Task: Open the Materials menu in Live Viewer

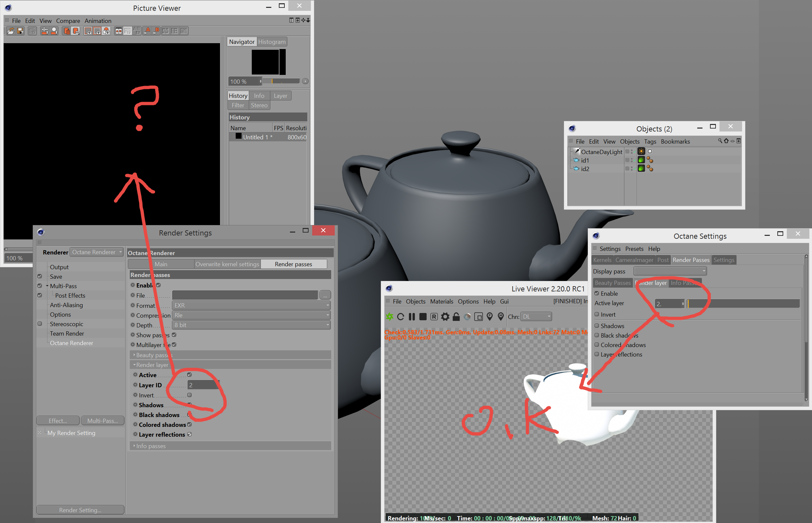Action: coord(441,302)
